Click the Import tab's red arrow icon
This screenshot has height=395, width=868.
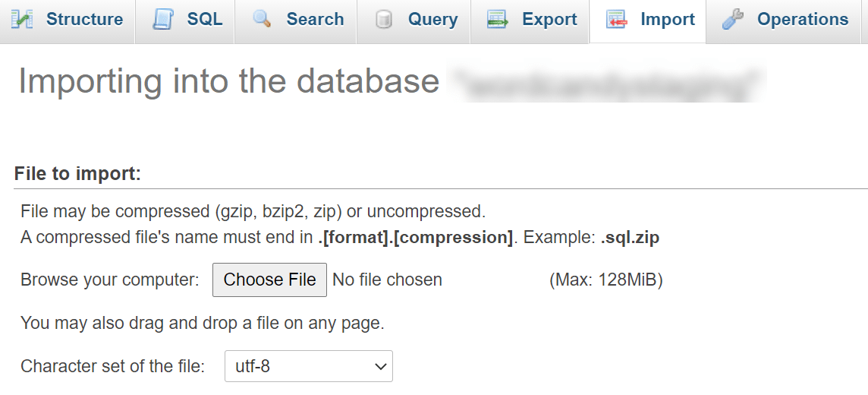click(617, 20)
